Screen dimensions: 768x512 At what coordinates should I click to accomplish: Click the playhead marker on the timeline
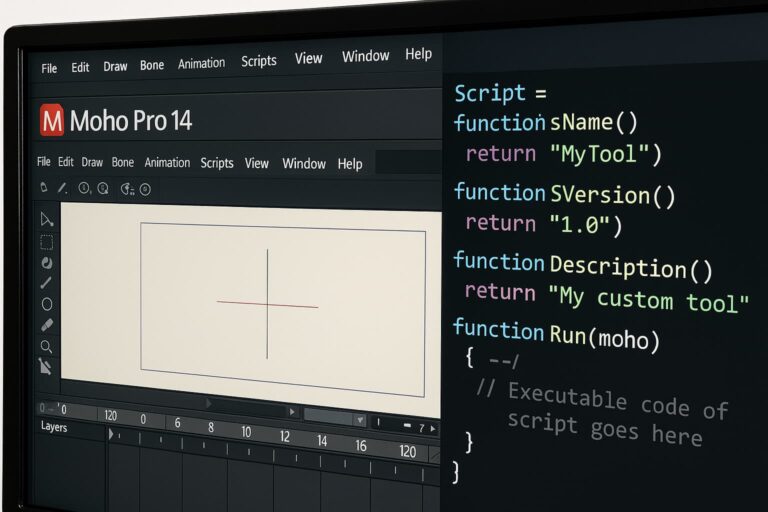click(111, 434)
